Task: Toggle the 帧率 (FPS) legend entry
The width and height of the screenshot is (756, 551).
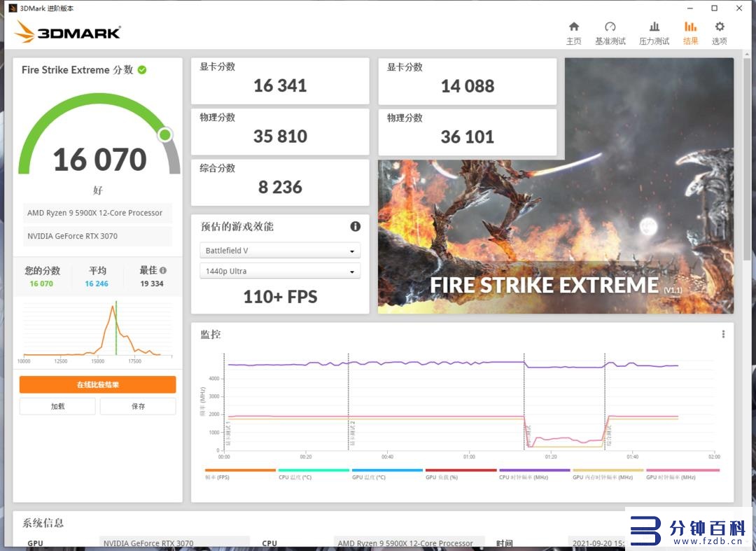Action: [240, 473]
